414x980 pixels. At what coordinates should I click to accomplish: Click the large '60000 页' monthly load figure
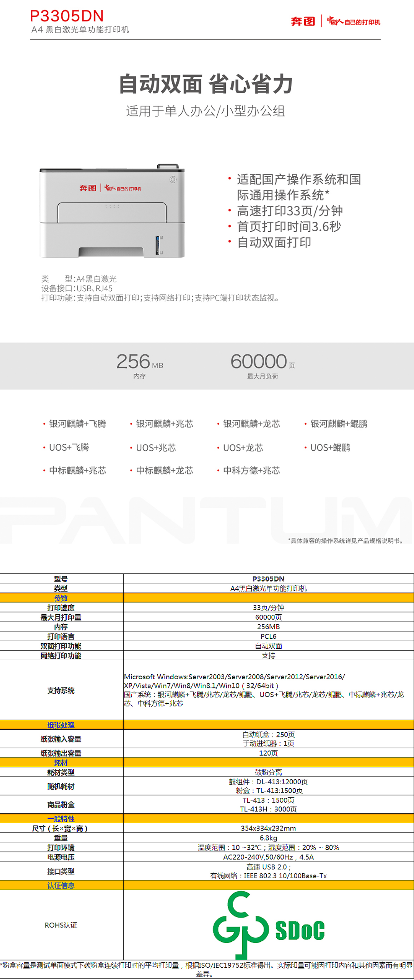pos(263,362)
